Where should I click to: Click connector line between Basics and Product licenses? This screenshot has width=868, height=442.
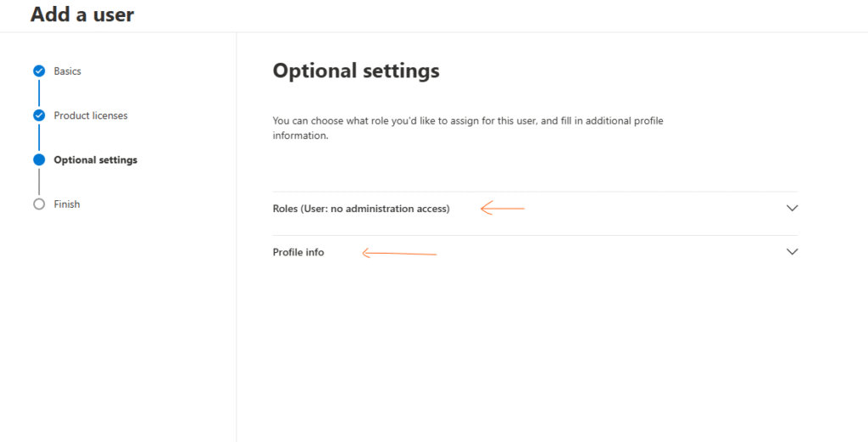(39, 93)
